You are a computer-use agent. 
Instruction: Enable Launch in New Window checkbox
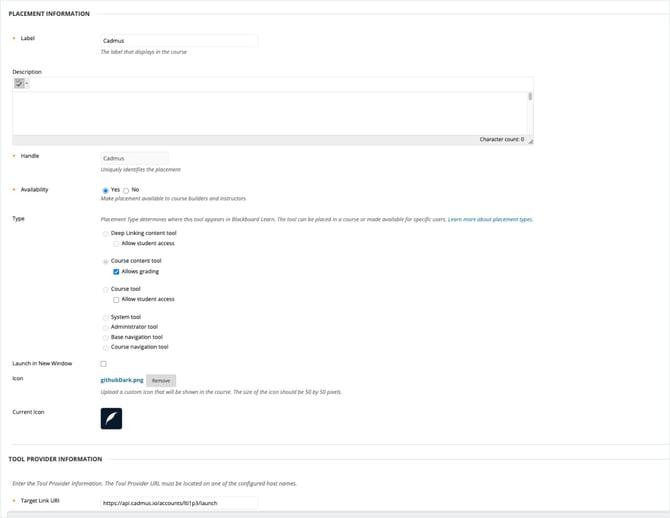[x=104, y=364]
